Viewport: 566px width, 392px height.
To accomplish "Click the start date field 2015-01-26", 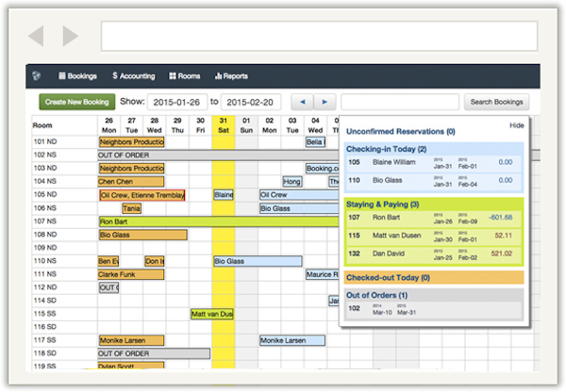I will (x=176, y=102).
